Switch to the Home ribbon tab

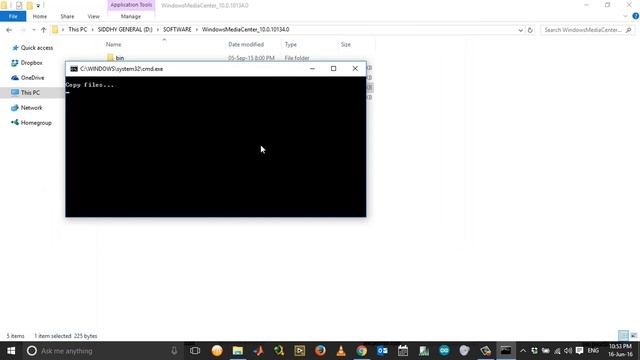click(40, 16)
